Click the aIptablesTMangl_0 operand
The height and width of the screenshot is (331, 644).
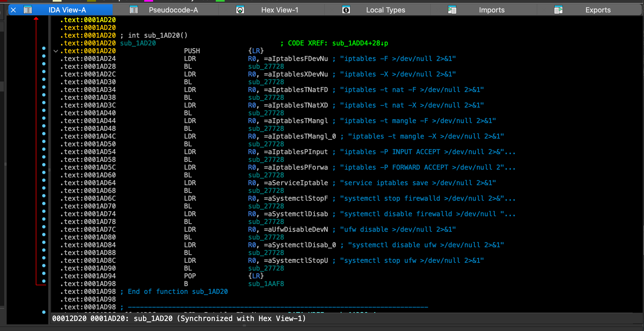[302, 136]
